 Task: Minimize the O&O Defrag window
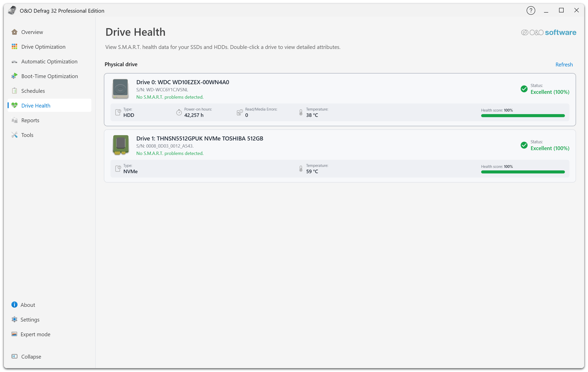click(x=546, y=10)
